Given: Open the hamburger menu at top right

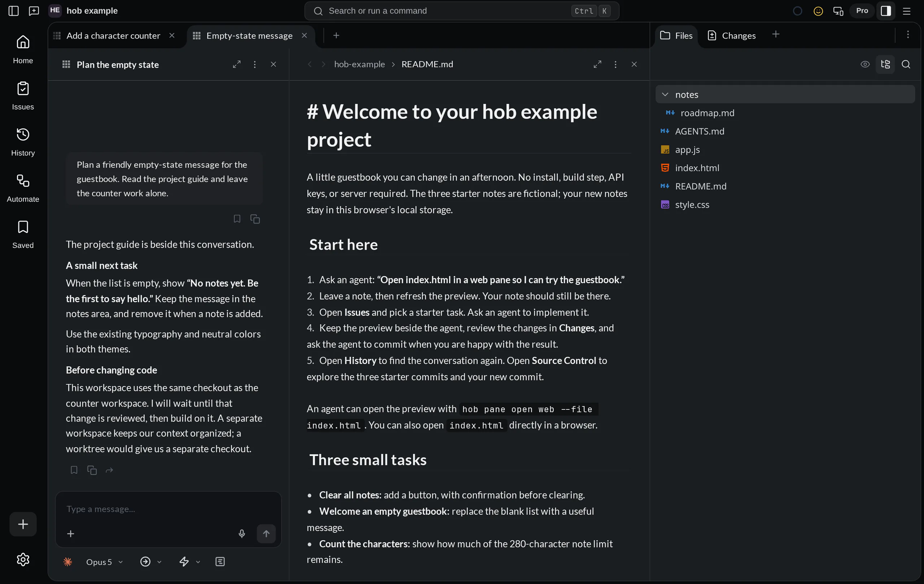Looking at the screenshot, I should point(906,11).
